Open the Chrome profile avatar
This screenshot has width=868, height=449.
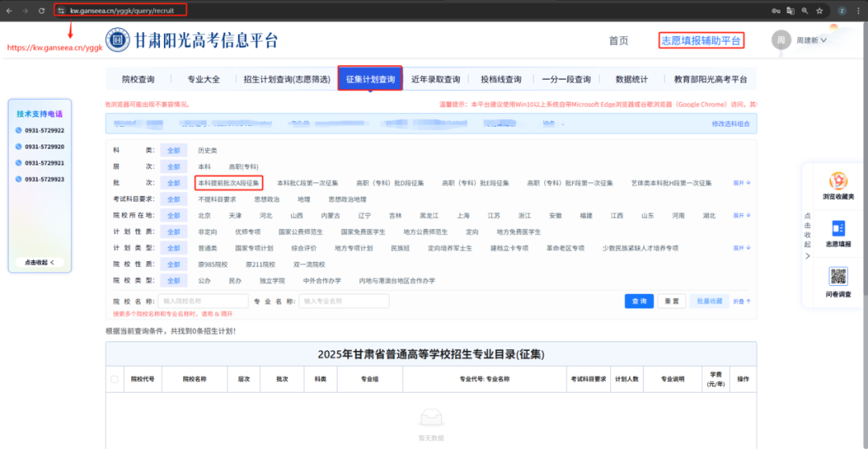(x=842, y=10)
